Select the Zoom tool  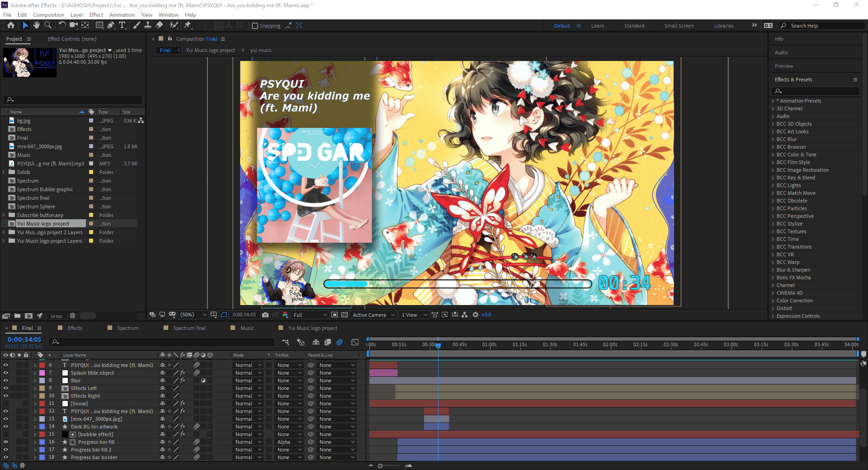(x=48, y=25)
